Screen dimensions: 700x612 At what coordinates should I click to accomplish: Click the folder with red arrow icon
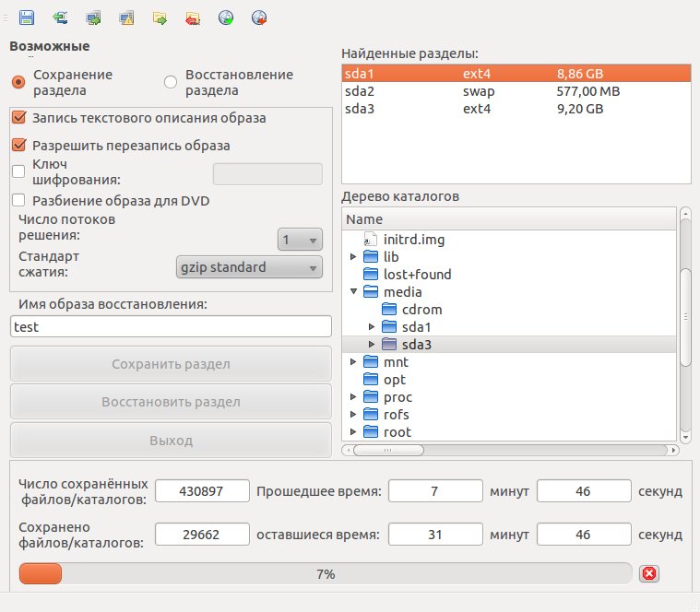tap(193, 18)
